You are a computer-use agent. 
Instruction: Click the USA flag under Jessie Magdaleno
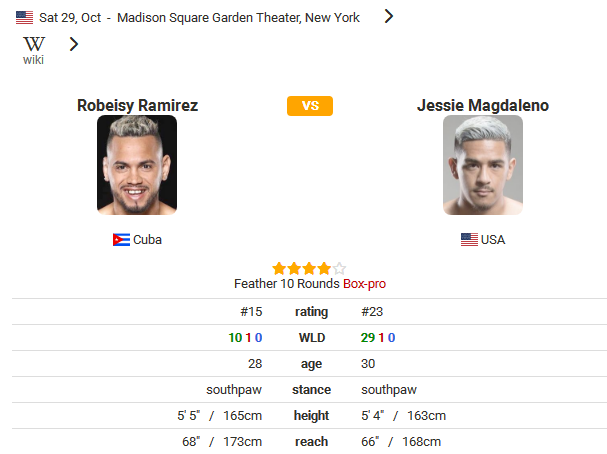click(469, 240)
